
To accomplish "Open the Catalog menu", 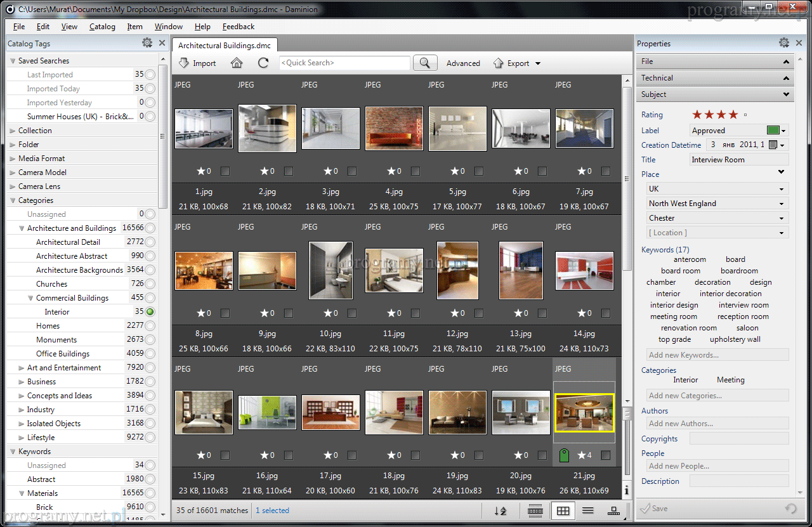I will [102, 27].
